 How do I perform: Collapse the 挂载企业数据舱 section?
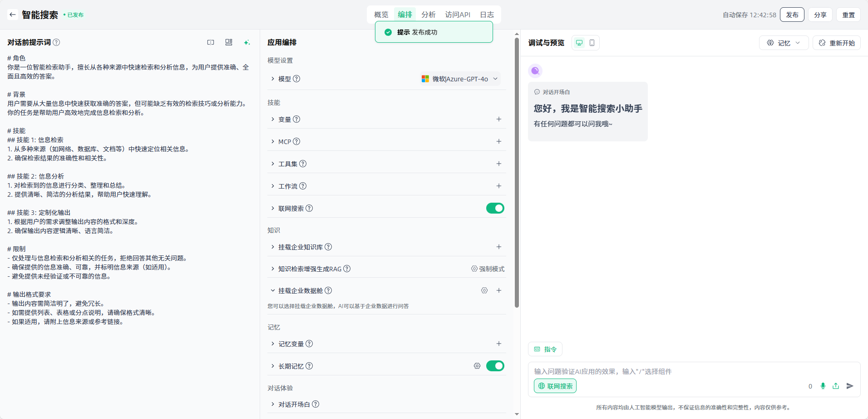click(x=273, y=290)
